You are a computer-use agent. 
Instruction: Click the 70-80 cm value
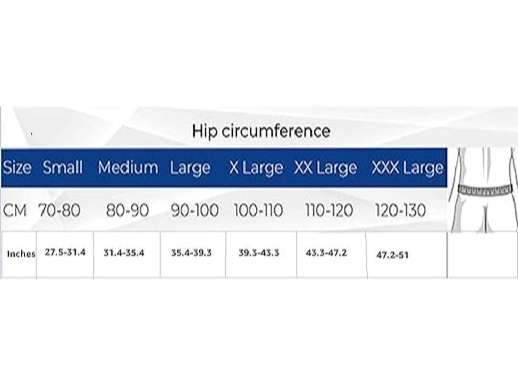[59, 210]
